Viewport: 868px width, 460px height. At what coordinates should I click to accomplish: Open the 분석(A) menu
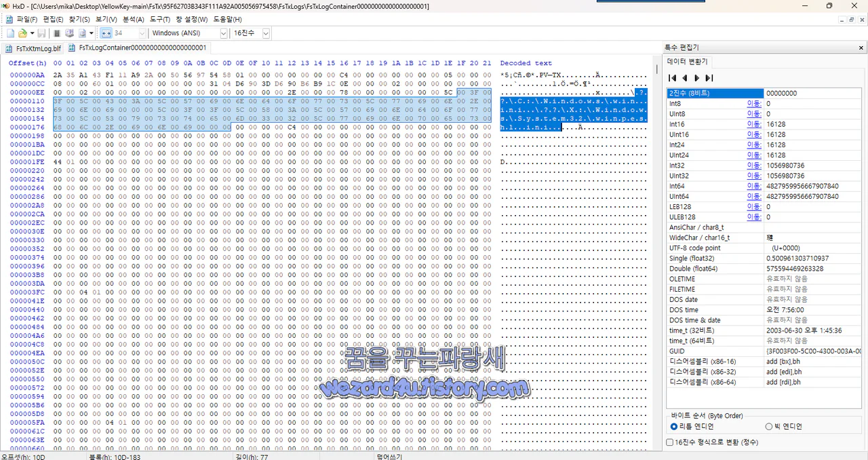click(x=134, y=20)
